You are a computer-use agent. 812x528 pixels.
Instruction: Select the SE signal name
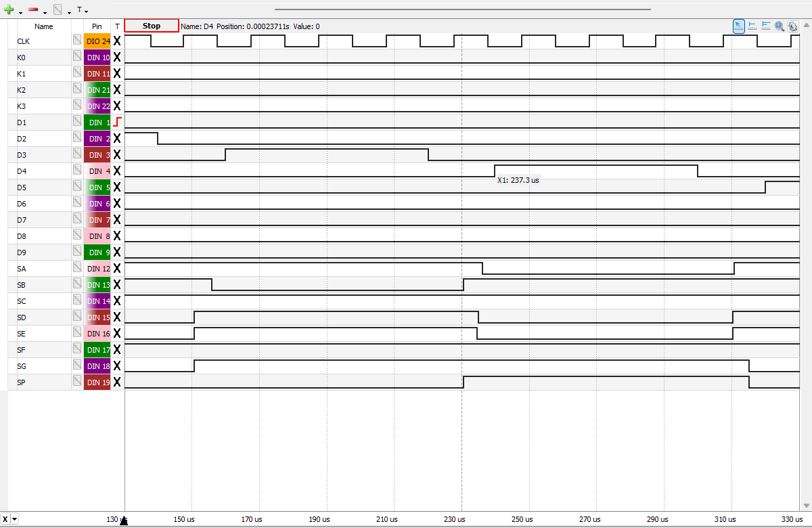click(22, 334)
